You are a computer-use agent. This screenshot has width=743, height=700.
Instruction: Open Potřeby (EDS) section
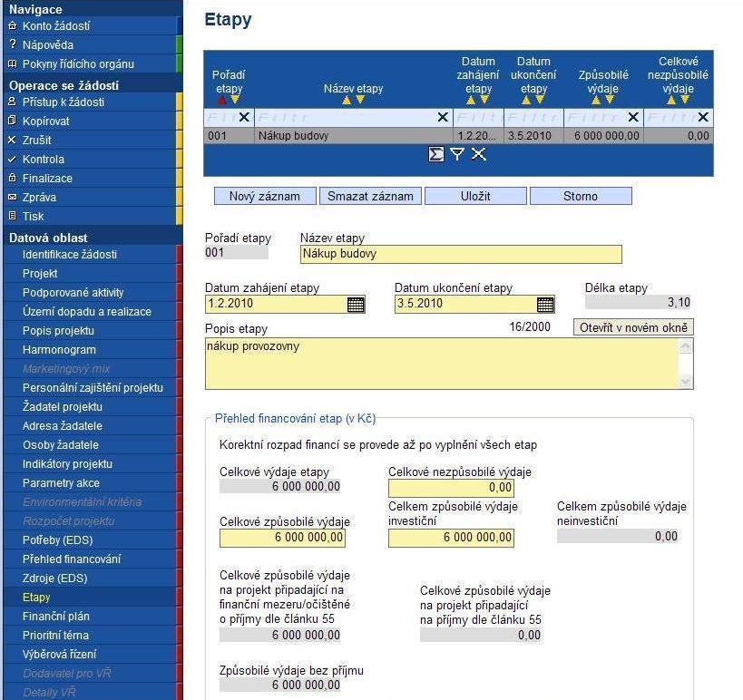[90, 540]
